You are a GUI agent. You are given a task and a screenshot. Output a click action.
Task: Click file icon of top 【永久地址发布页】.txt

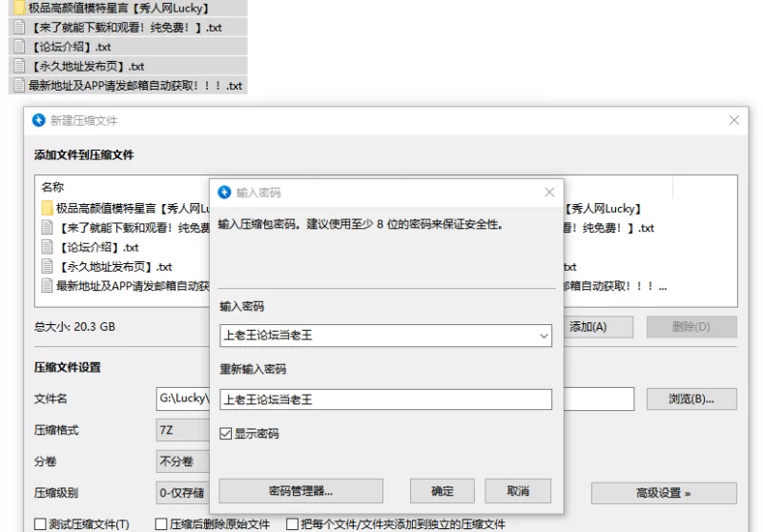tap(19, 66)
